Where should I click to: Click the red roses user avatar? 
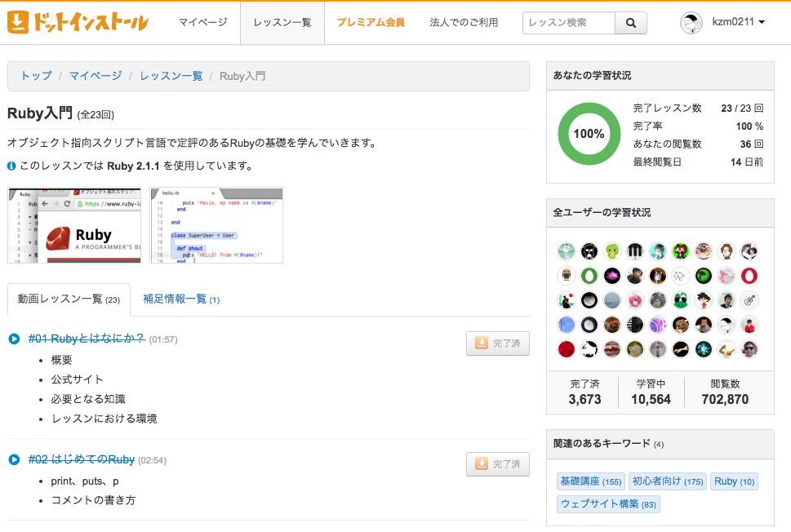[x=567, y=349]
